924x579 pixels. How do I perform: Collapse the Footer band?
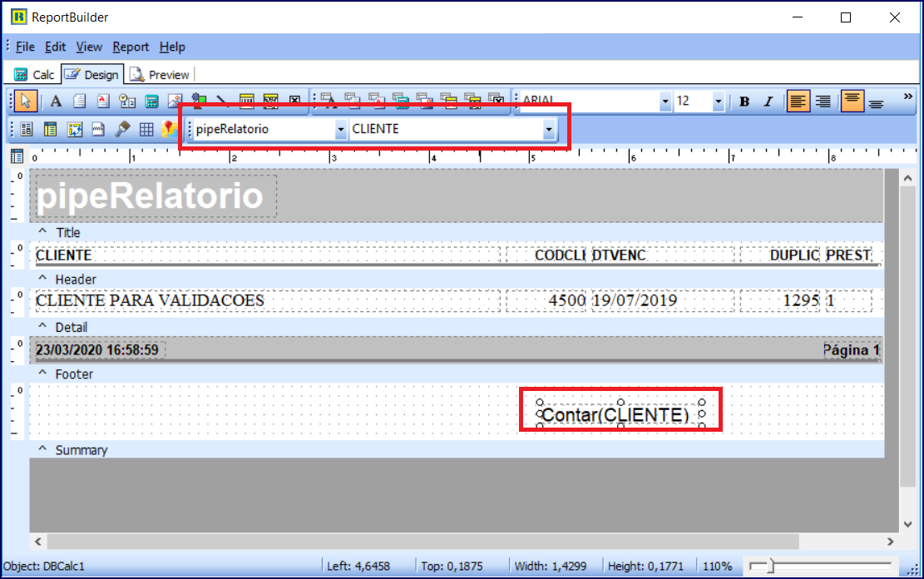pyautogui.click(x=42, y=373)
